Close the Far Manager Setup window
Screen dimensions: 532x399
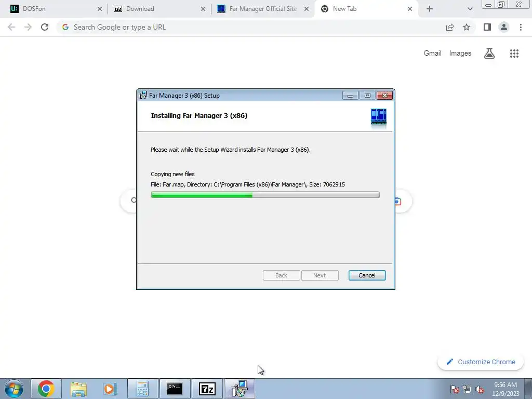click(384, 96)
